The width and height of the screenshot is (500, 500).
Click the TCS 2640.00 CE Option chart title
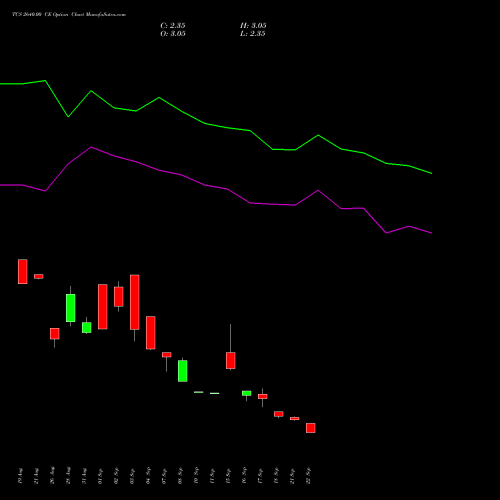(x=69, y=15)
